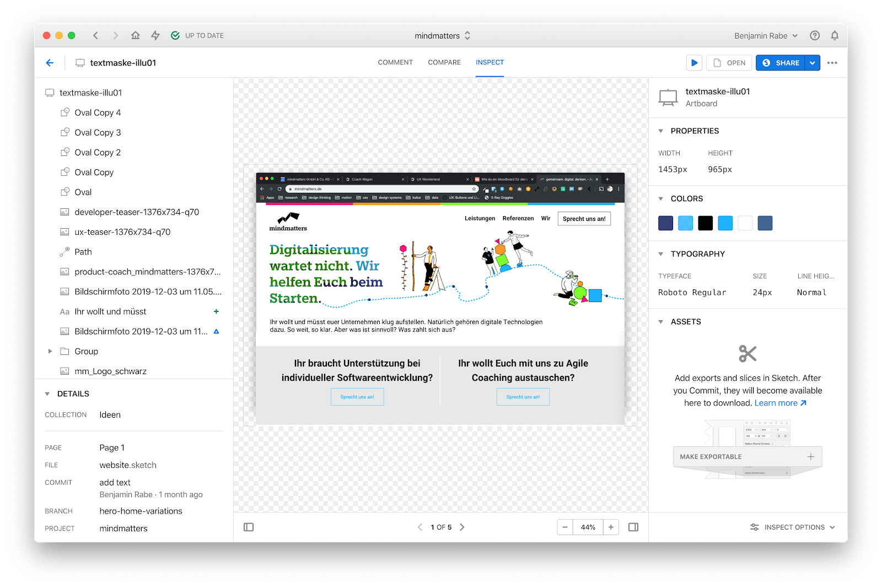Go forward with the top bar chevron
Image resolution: width=882 pixels, height=588 pixels.
[115, 35]
